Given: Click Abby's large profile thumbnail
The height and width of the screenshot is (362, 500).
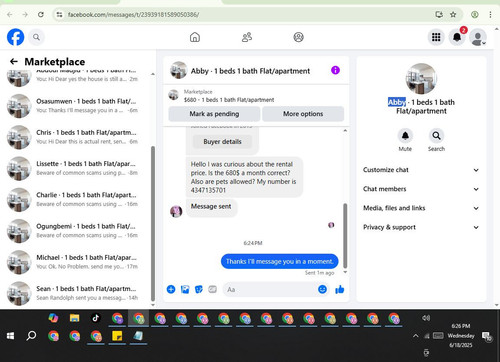Looking at the screenshot, I should (x=421, y=79).
